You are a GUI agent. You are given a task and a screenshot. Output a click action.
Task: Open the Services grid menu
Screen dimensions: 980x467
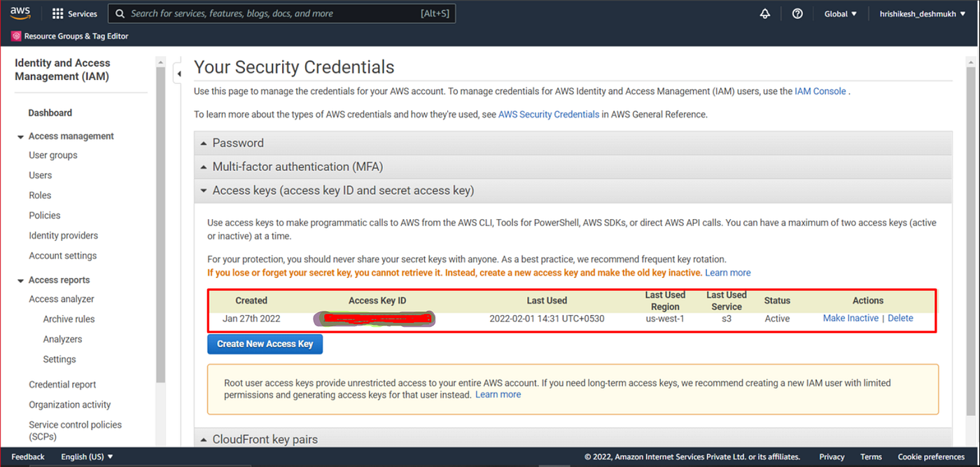tap(75, 14)
